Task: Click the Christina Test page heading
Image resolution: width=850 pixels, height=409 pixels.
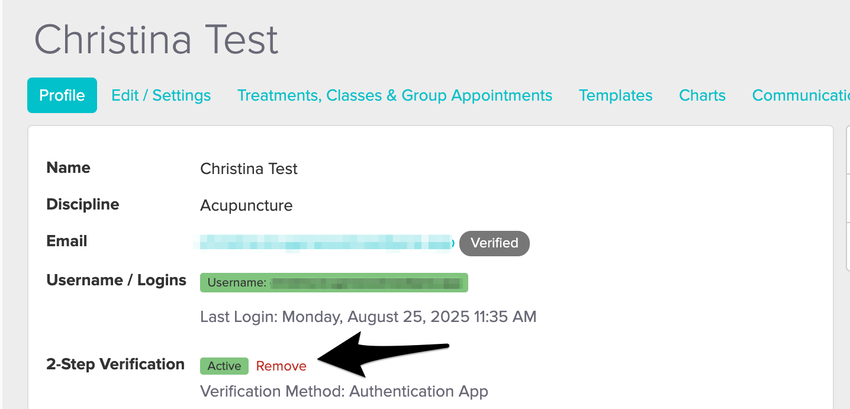Action: click(x=156, y=40)
